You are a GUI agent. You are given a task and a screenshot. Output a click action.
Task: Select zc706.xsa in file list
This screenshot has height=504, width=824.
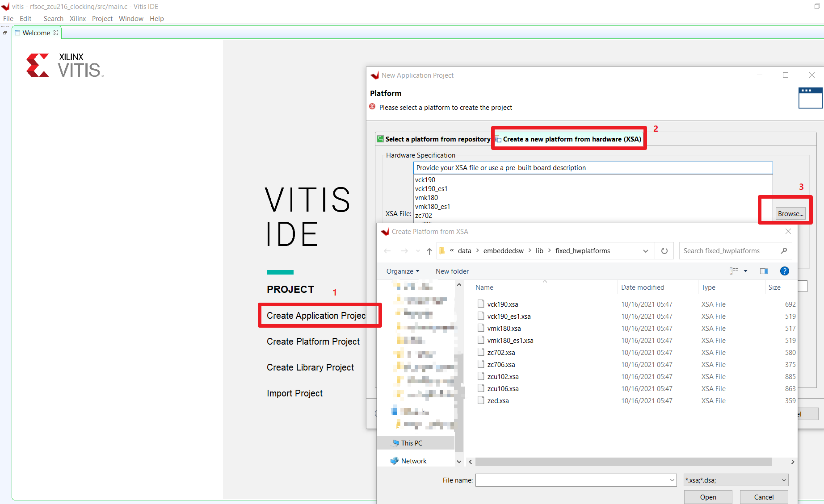tap(501, 364)
